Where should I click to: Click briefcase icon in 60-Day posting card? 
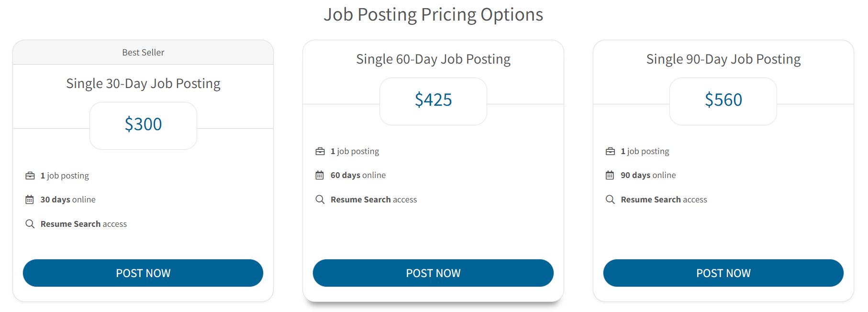coord(320,151)
